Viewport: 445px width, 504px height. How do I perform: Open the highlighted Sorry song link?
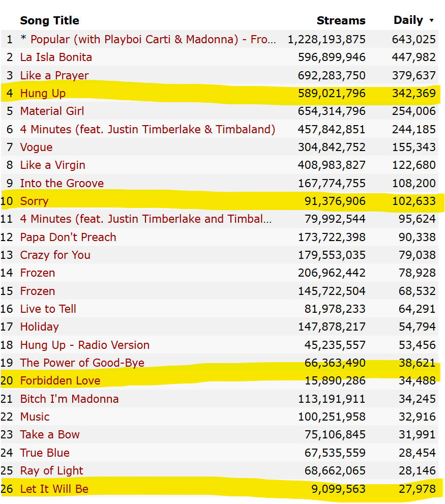coord(34,201)
